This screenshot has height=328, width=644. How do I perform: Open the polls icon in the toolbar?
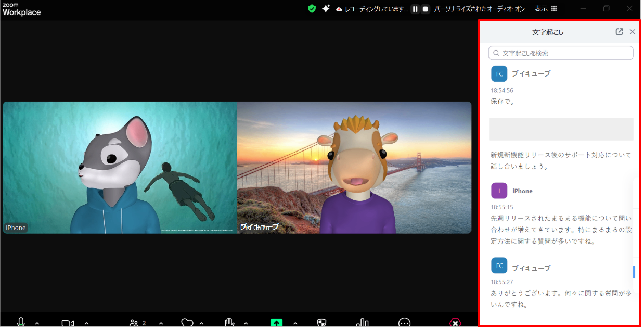click(x=362, y=323)
